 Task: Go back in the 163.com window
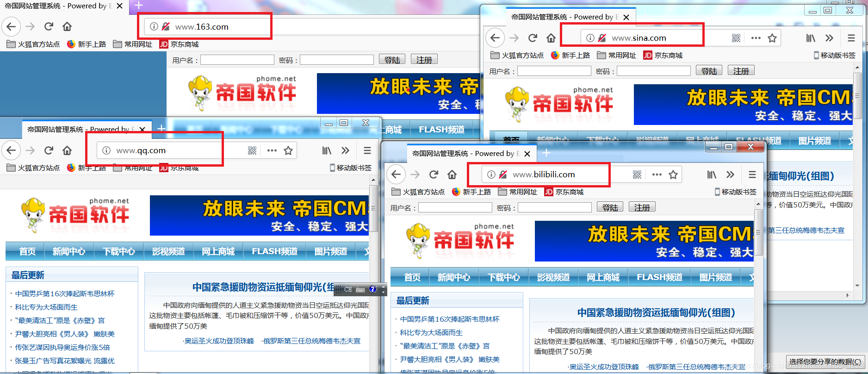tap(12, 26)
